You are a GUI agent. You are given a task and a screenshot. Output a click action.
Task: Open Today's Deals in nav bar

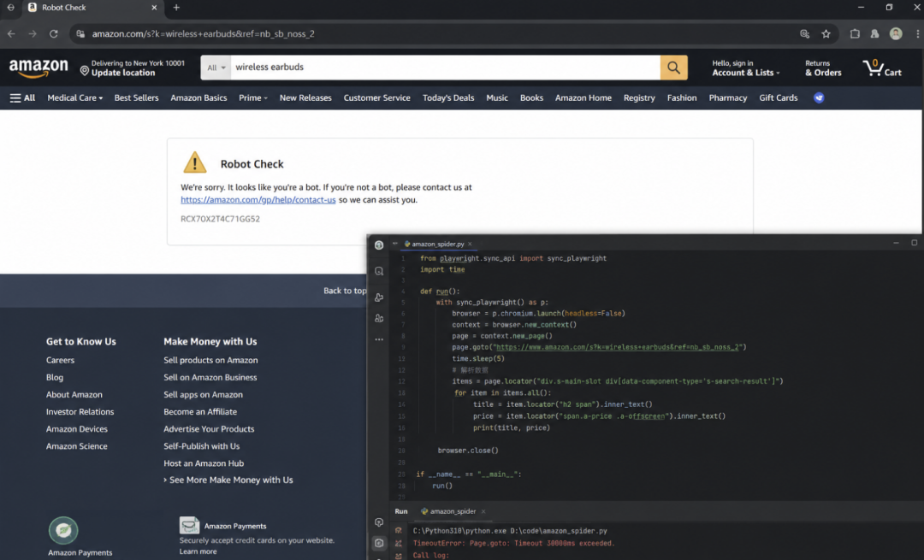(447, 97)
